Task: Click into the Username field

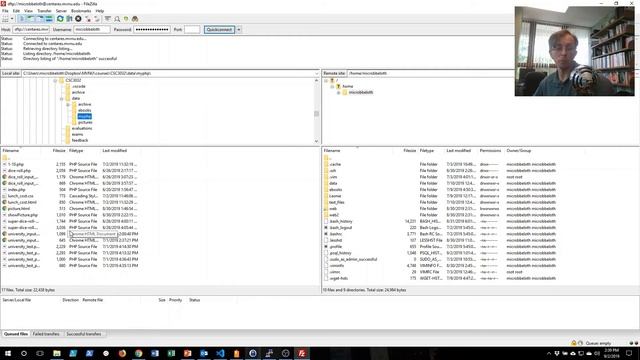Action: point(92,29)
